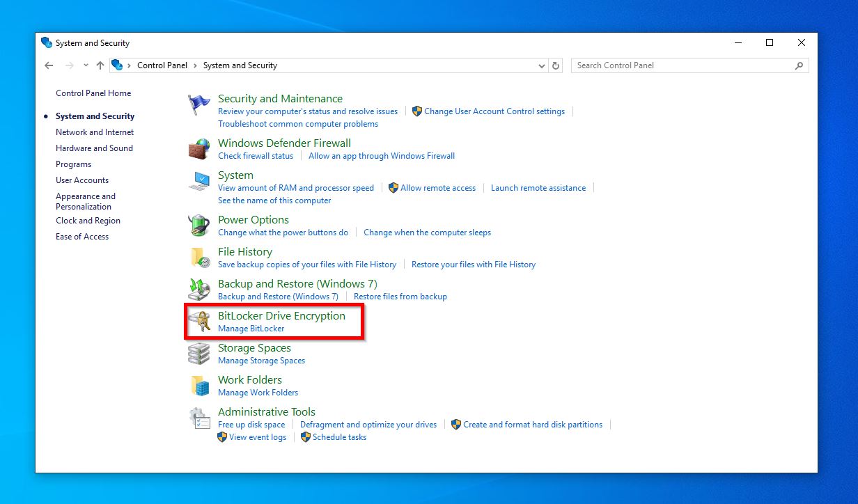Click See the name of this computer
Viewport: 858px width, 504px height.
tap(274, 200)
